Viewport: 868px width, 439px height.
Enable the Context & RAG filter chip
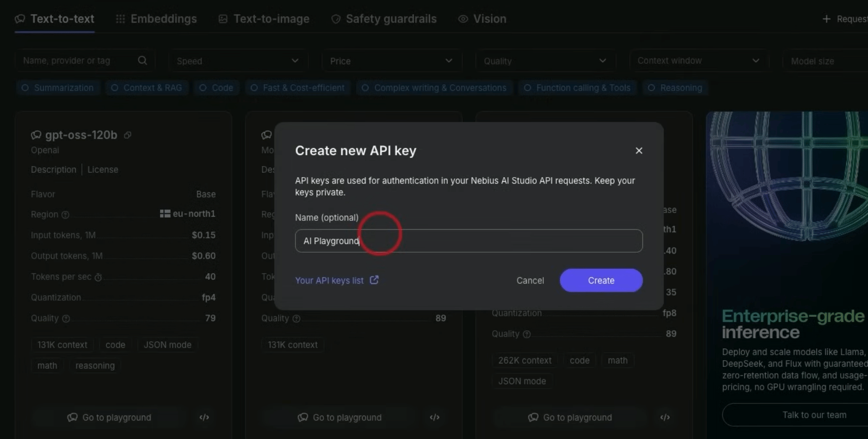point(147,88)
